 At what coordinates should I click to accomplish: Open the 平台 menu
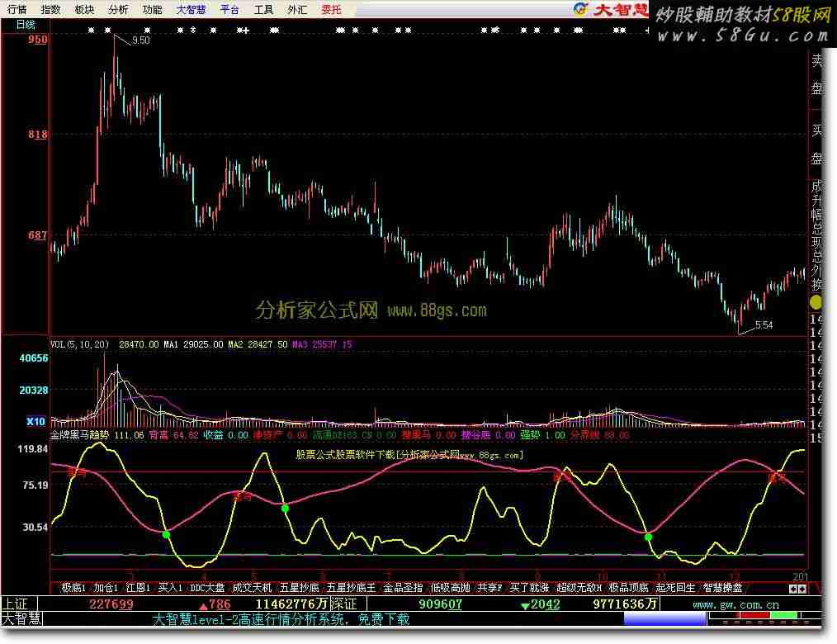coord(229,9)
